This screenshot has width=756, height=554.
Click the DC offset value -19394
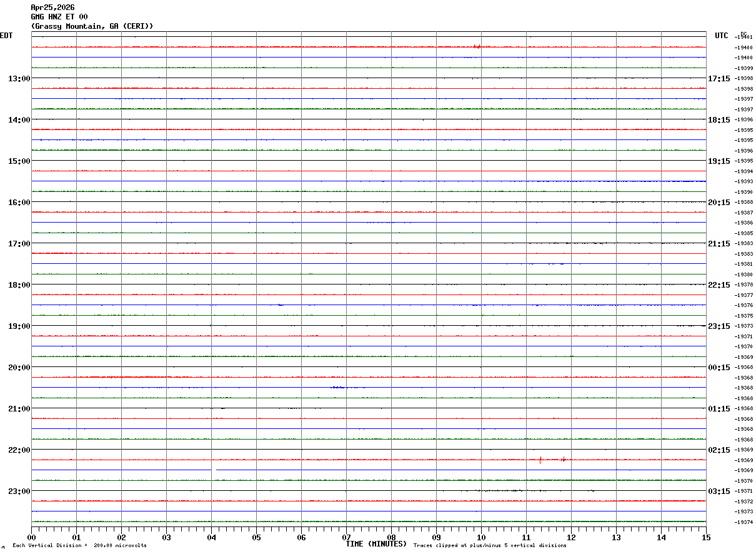[744, 171]
